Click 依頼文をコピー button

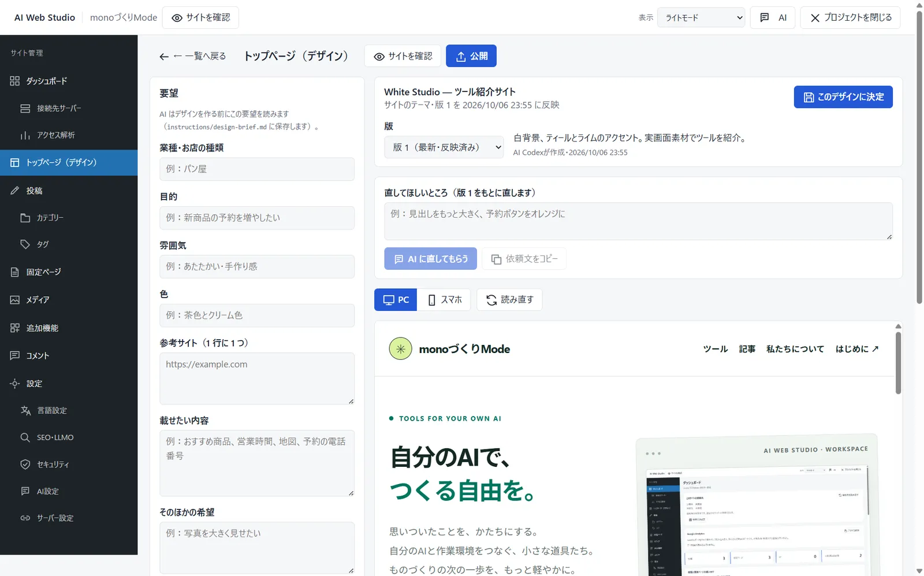[x=524, y=259]
